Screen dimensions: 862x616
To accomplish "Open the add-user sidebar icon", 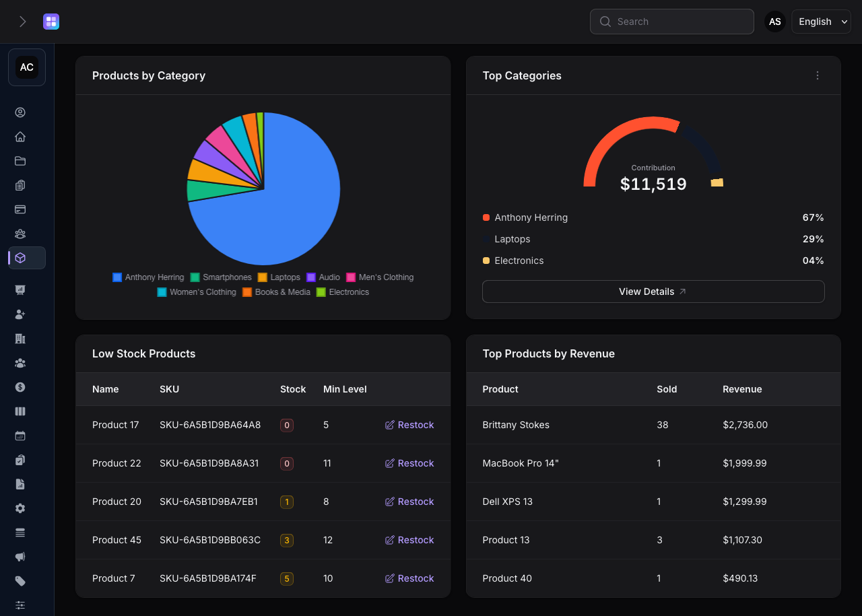I will [x=20, y=314].
